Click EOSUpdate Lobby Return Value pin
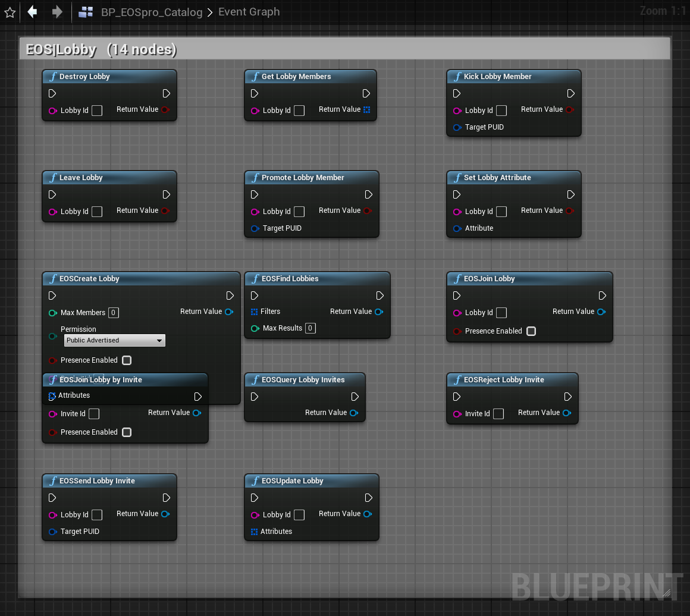Screen dimensions: 690x616 coord(368,514)
